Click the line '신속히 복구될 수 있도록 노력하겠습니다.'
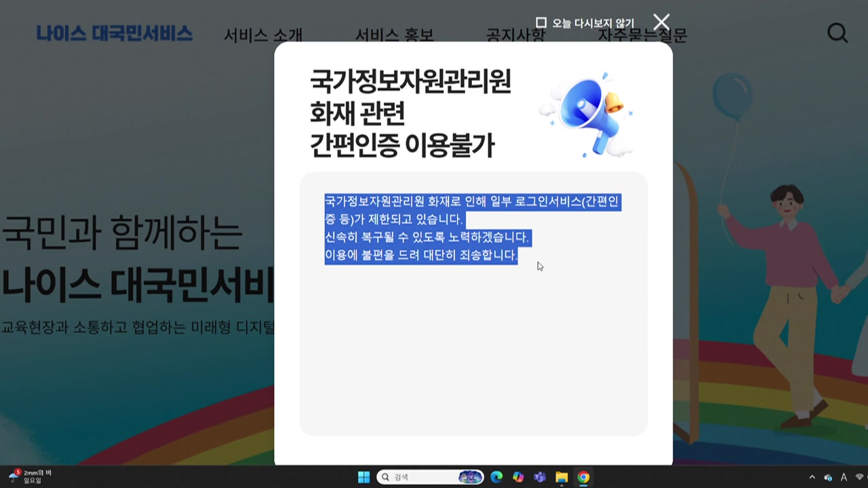 coord(427,237)
